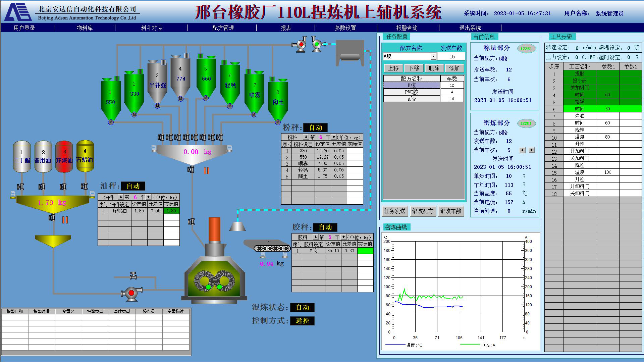The width and height of the screenshot is (644, 362).
Task: Toggle the 粉秤 自动 mode indicator
Action: [315, 128]
